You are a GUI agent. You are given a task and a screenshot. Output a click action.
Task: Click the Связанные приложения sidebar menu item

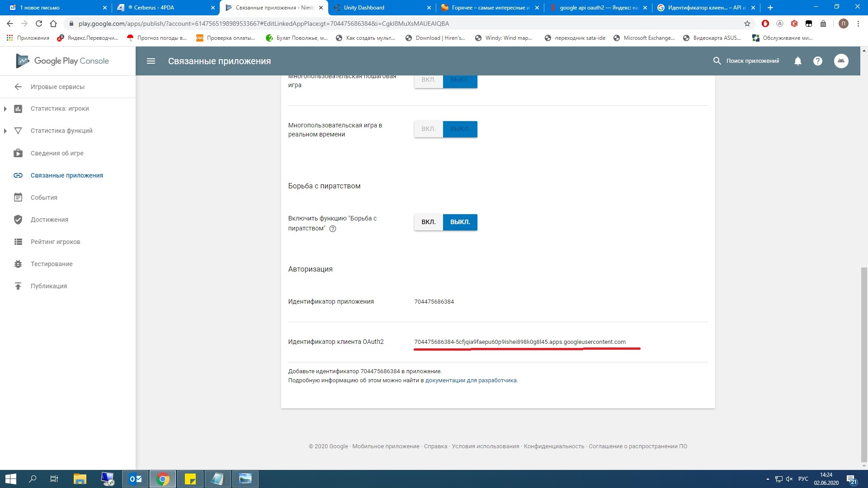[67, 175]
